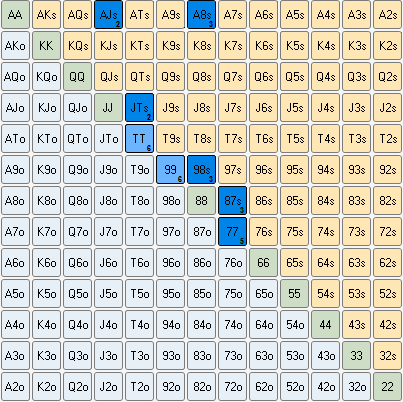Viewport: 403px width, 402px height.
Task: Deselect the highlighted AJs hand cell
Action: [108, 15]
